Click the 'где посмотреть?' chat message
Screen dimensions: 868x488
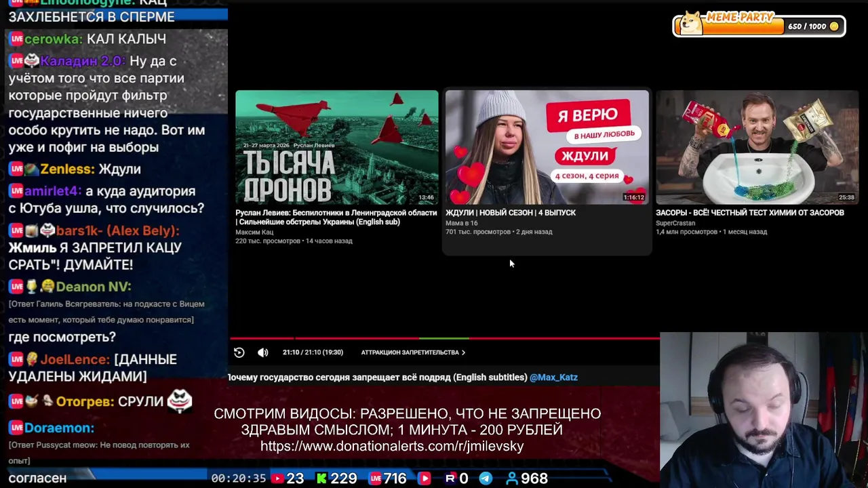pyautogui.click(x=62, y=338)
